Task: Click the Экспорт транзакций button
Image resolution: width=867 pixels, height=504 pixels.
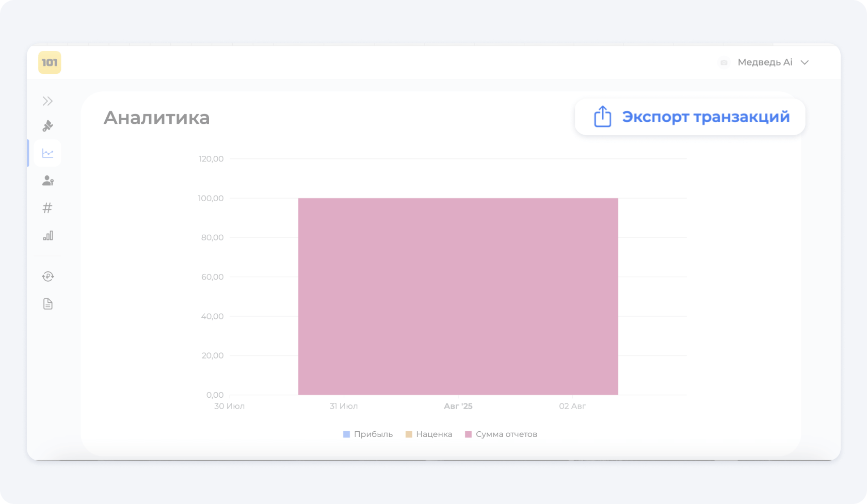Action: click(x=690, y=117)
